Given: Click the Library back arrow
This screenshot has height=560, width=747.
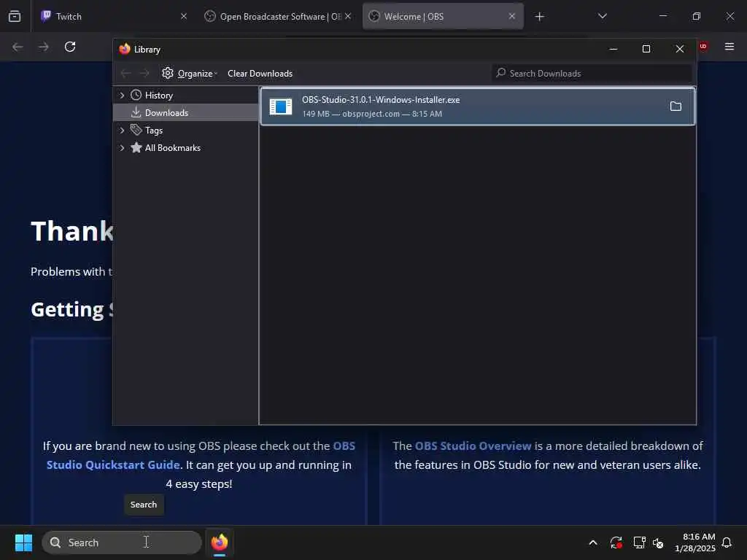Looking at the screenshot, I should [125, 74].
